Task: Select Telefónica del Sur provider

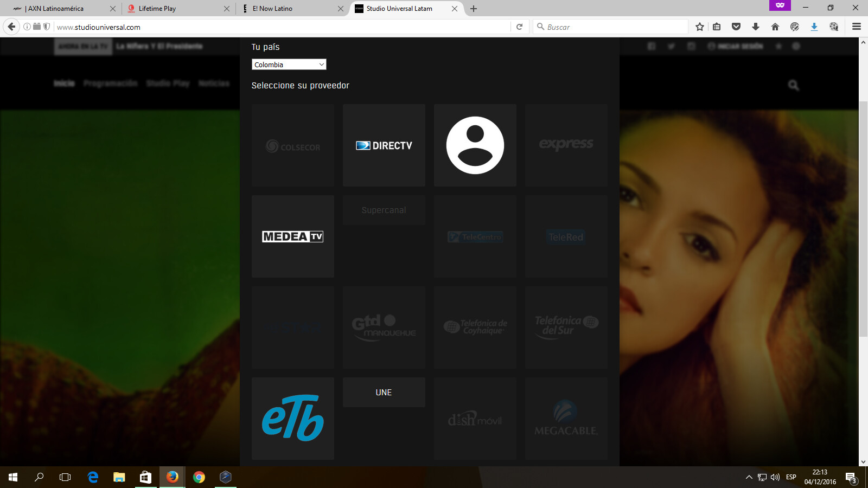Action: point(566,328)
